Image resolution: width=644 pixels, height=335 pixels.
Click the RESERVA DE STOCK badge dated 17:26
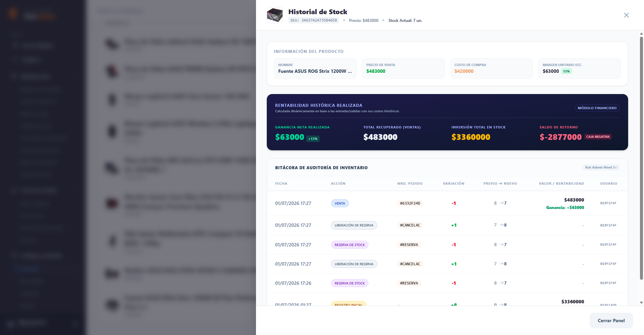(350, 283)
